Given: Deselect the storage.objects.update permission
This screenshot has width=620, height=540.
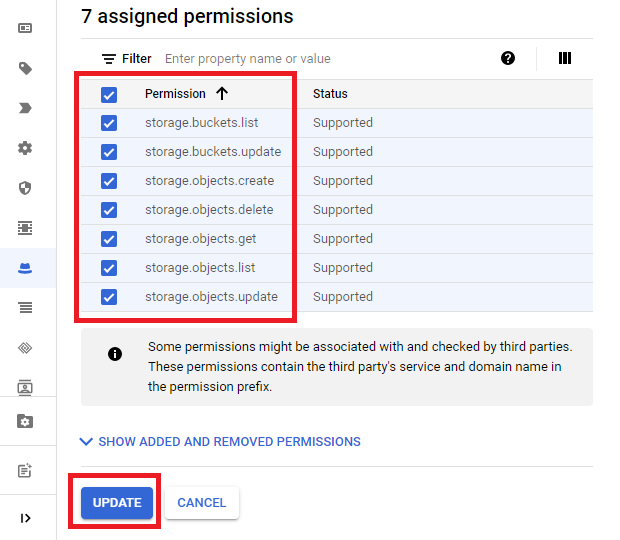Looking at the screenshot, I should click(x=109, y=297).
